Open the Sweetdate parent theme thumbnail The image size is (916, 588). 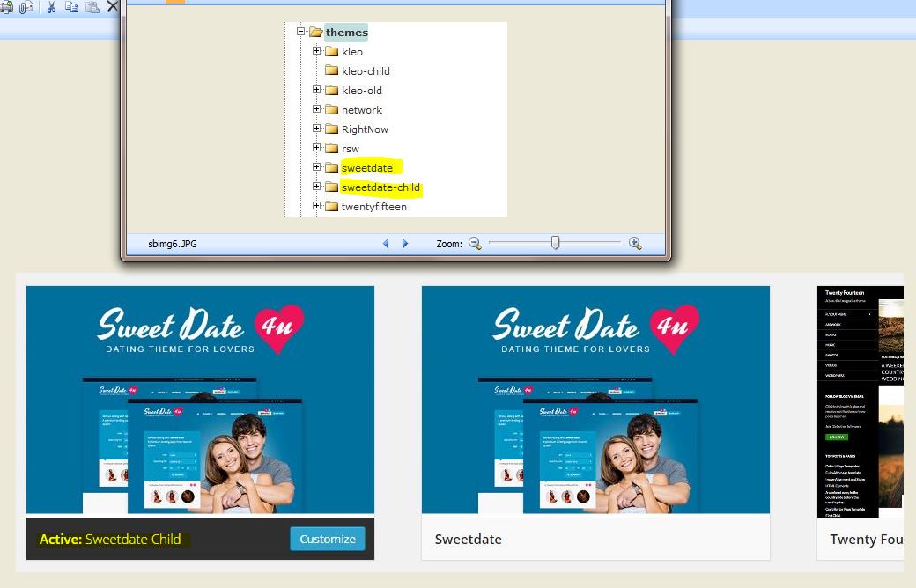tap(595, 400)
